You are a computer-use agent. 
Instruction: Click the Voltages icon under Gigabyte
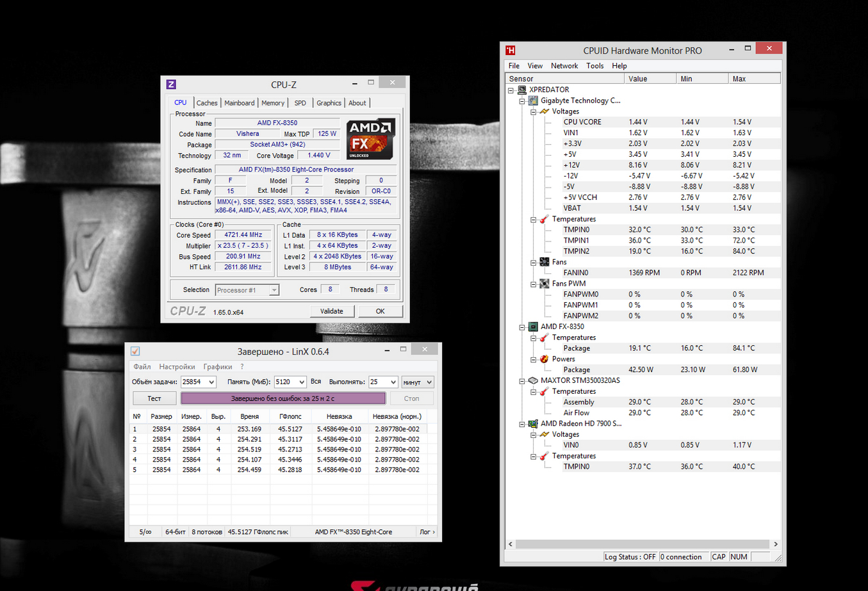click(545, 111)
